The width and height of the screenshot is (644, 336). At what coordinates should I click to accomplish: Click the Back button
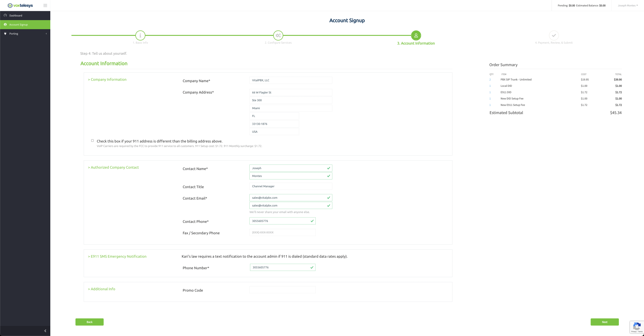tap(89, 322)
